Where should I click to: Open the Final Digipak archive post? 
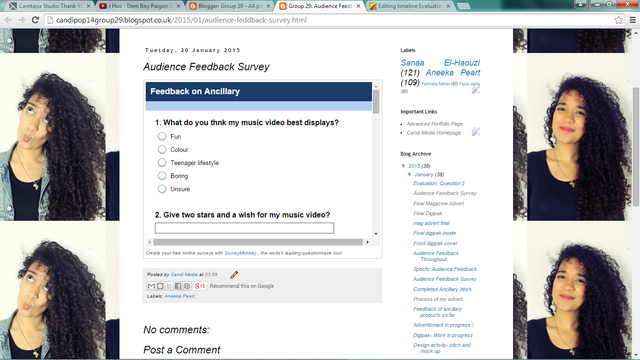(x=427, y=213)
